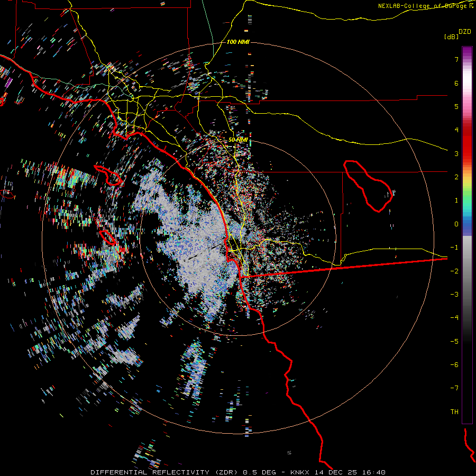Click the "100 NMI" range ring label

click(x=238, y=42)
